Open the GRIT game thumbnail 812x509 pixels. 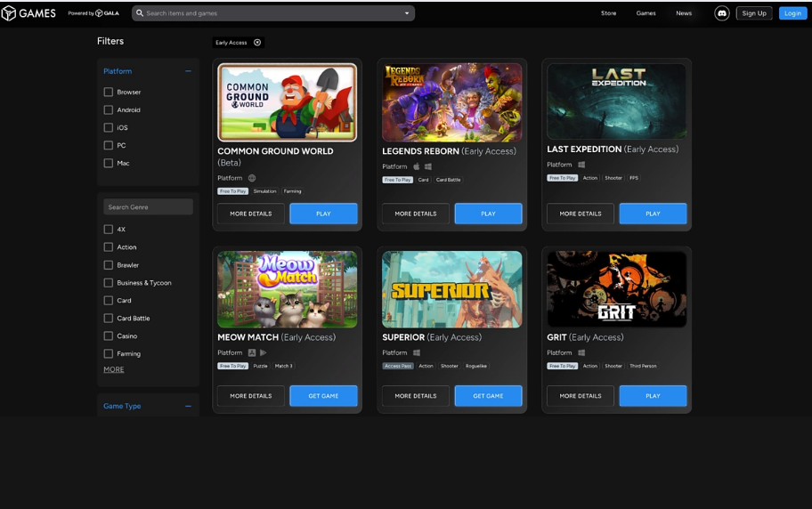pyautogui.click(x=616, y=289)
